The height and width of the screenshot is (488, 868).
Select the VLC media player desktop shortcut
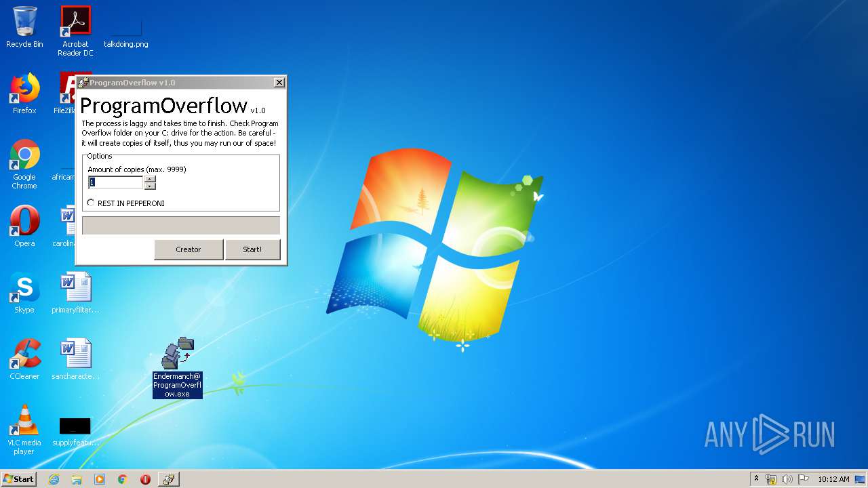24,430
